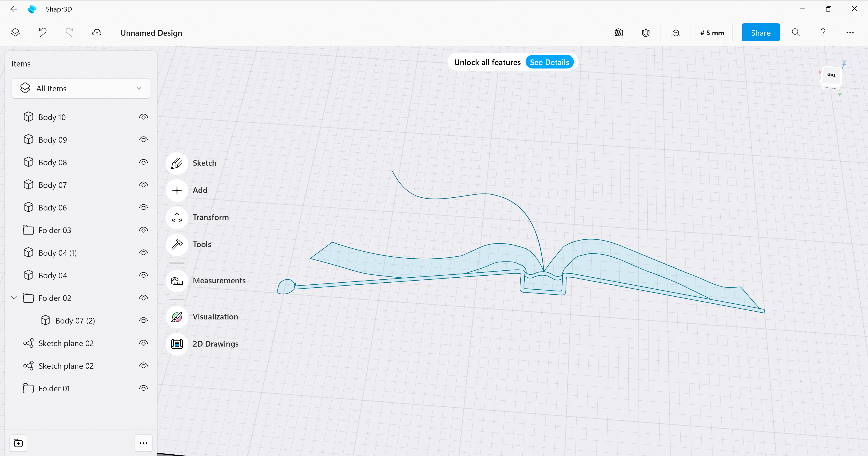Click See Details unlock link

[549, 62]
